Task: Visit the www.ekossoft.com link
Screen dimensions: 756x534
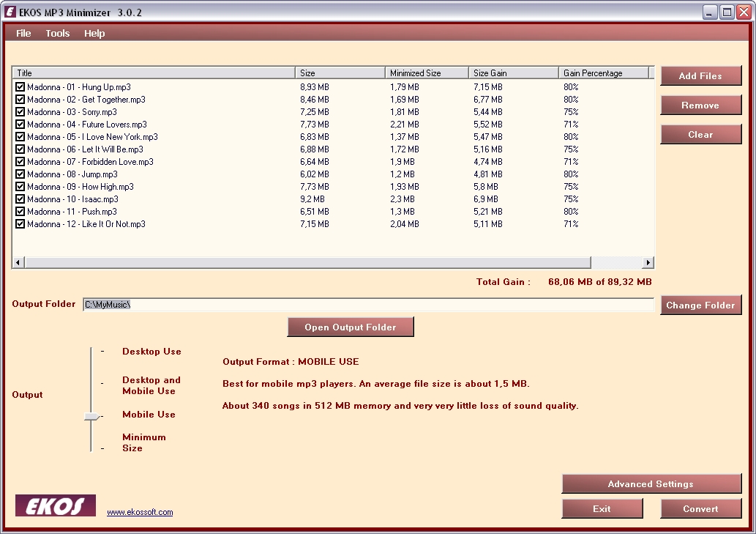Action: (140, 512)
